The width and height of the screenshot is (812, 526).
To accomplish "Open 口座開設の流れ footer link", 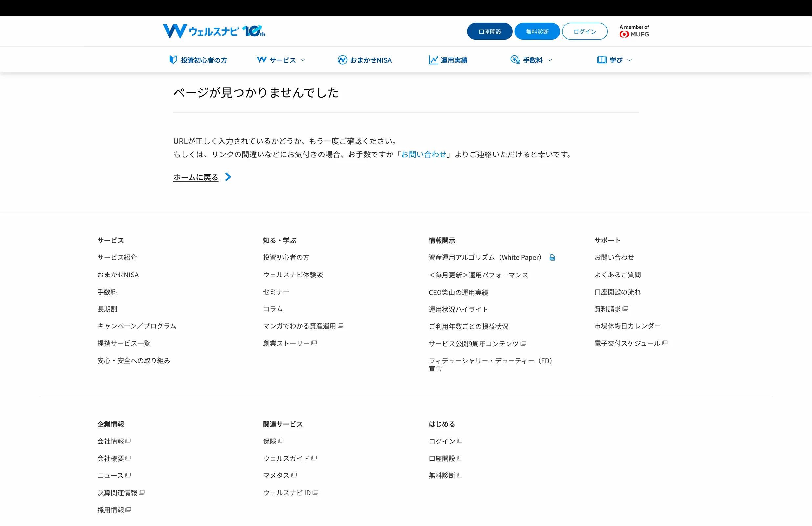I will [618, 292].
